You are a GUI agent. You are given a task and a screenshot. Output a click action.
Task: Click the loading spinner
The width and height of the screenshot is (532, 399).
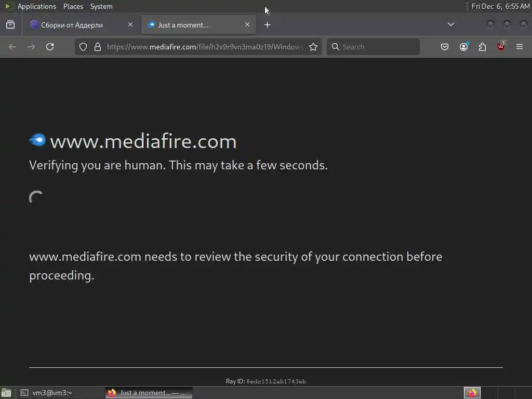tap(36, 197)
